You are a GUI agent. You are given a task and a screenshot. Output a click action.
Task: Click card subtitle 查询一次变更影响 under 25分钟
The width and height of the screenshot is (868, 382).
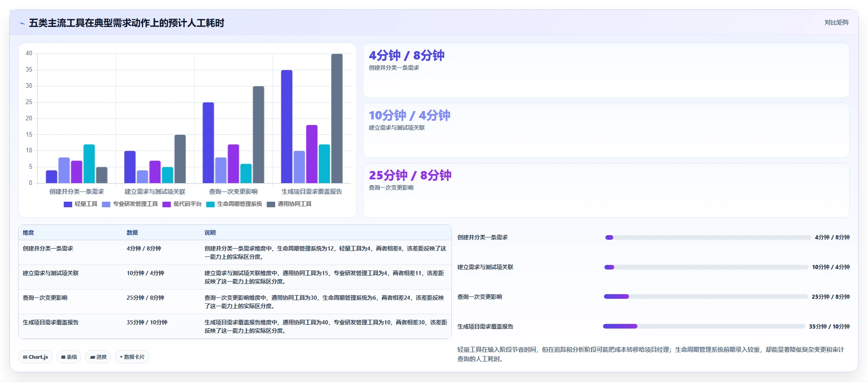(391, 188)
